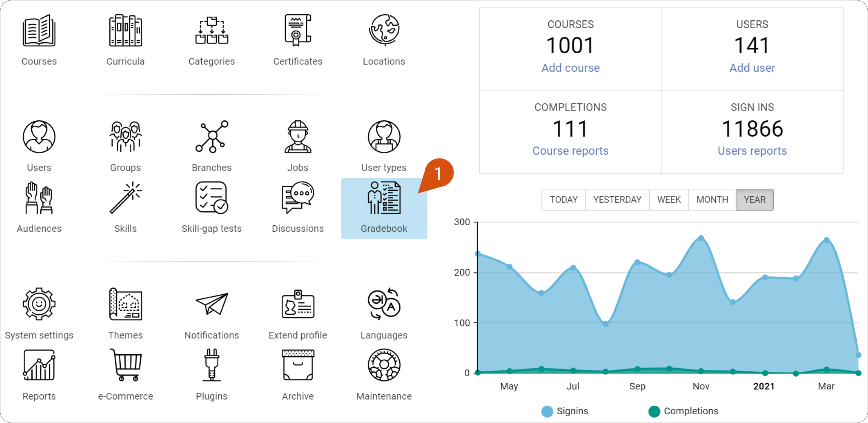This screenshot has height=423, width=868.
Task: Open the Plugins icon
Action: [212, 365]
